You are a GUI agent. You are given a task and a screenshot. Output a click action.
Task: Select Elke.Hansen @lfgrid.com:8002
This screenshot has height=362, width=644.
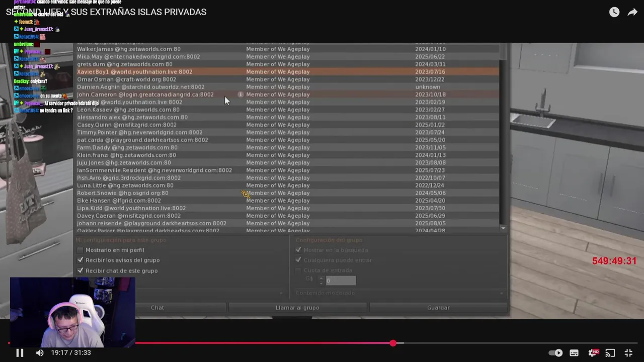287,201
